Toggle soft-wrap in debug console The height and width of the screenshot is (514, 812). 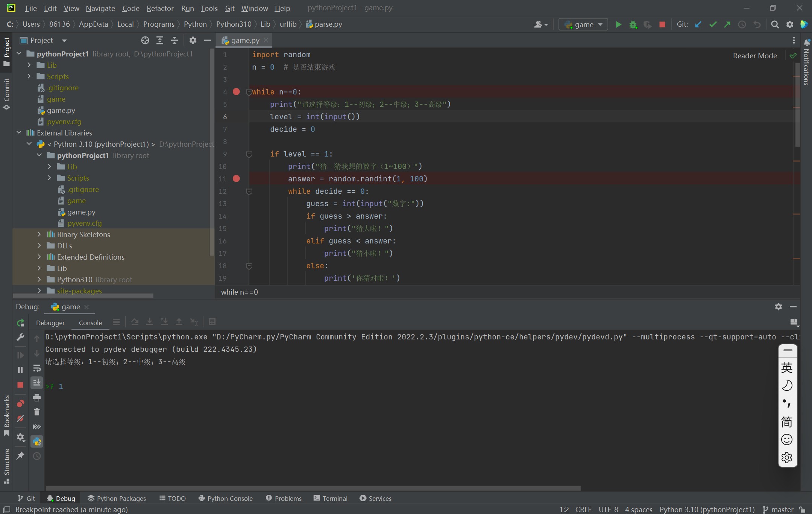point(37,368)
